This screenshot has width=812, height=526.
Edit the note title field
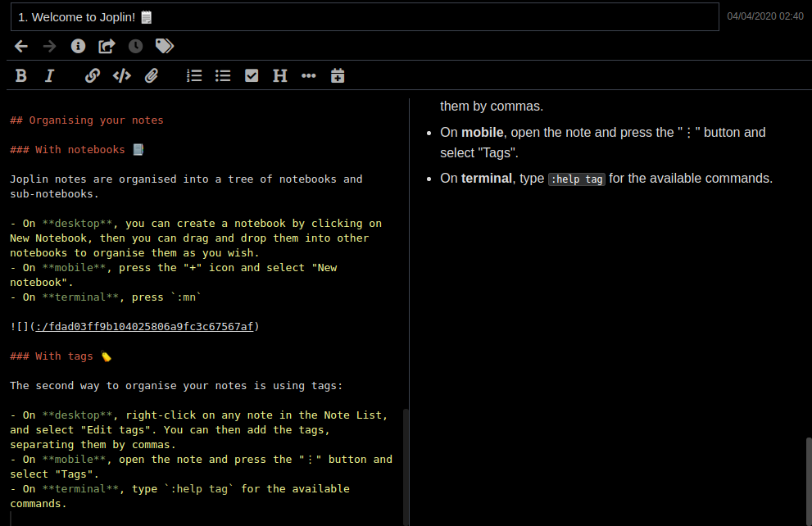coord(365,17)
